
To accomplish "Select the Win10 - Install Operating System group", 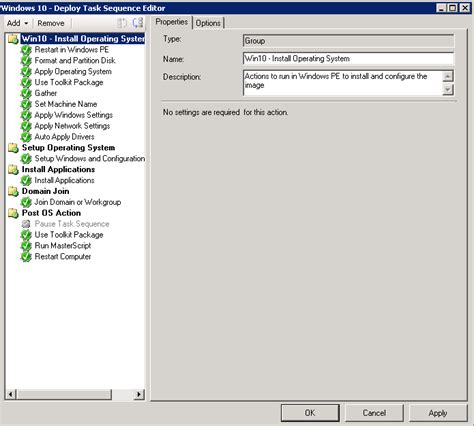I will tap(83, 39).
